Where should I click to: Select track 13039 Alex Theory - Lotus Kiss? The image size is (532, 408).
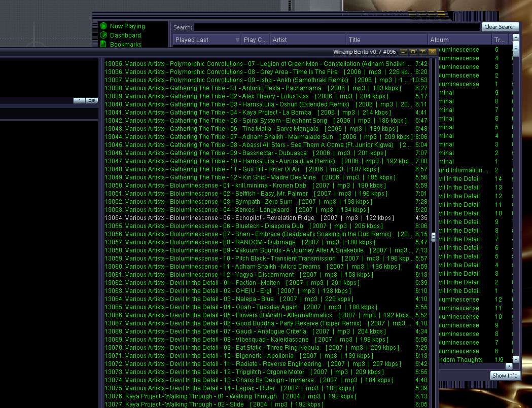pyautogui.click(x=266, y=96)
